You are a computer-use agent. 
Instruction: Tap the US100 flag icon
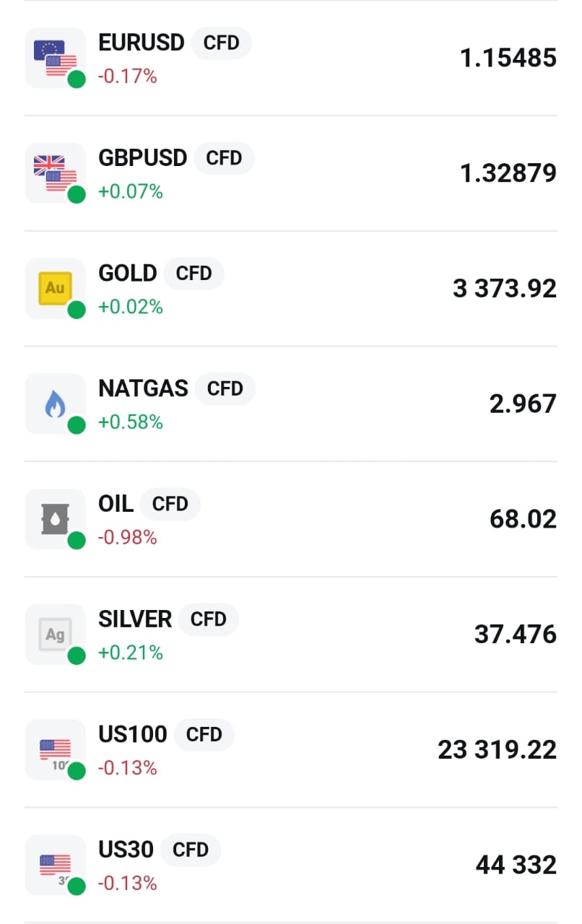click(x=55, y=749)
